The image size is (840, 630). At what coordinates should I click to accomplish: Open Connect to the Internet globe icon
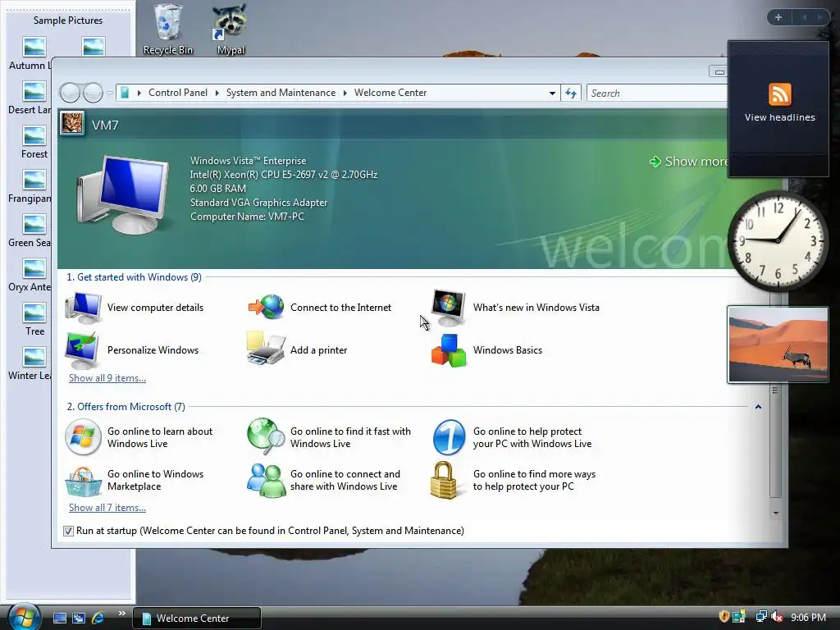coord(266,307)
